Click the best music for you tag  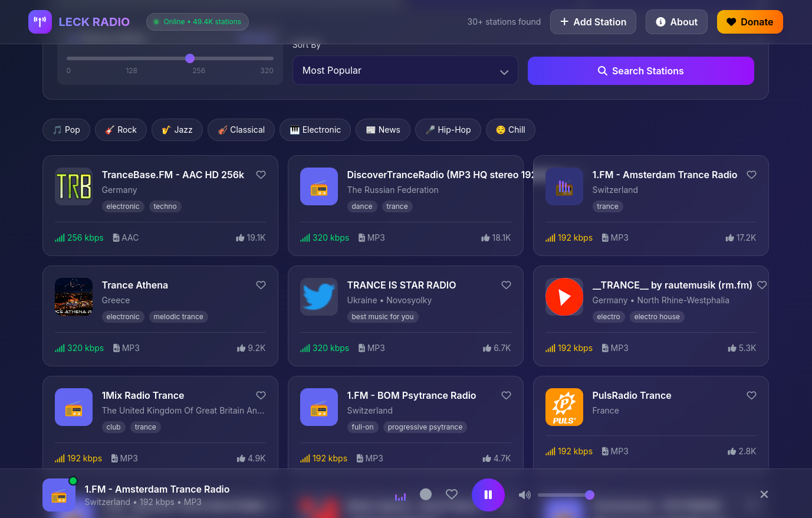383,317
